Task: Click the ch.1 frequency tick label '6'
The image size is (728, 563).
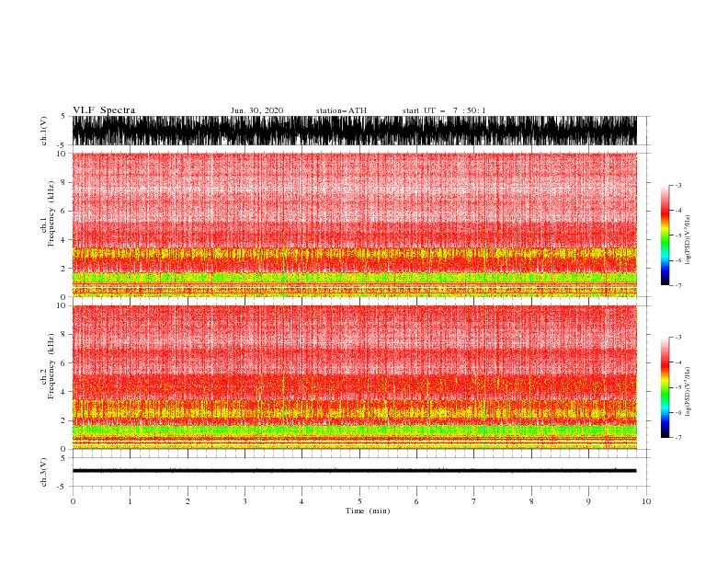Action: pyautogui.click(x=63, y=211)
